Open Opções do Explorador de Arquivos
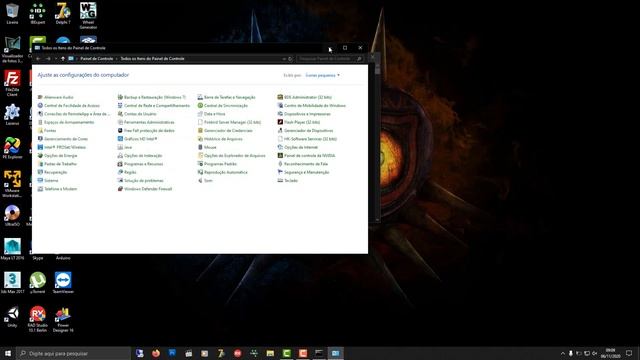The image size is (640, 360). pyautogui.click(x=231, y=156)
